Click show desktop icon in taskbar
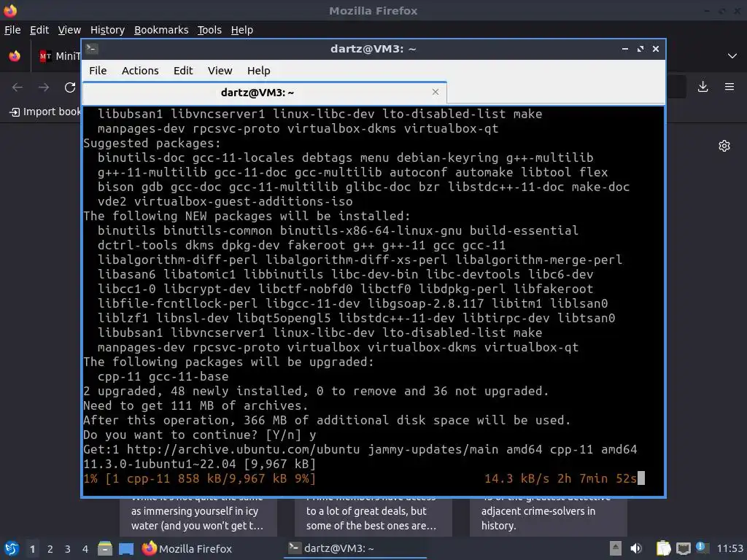The width and height of the screenshot is (747, 560). [x=126, y=549]
